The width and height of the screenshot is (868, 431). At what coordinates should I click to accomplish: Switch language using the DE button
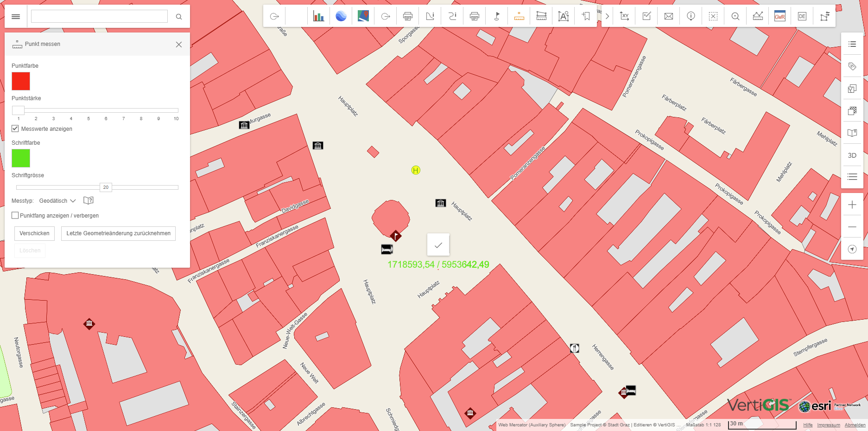[x=802, y=16]
